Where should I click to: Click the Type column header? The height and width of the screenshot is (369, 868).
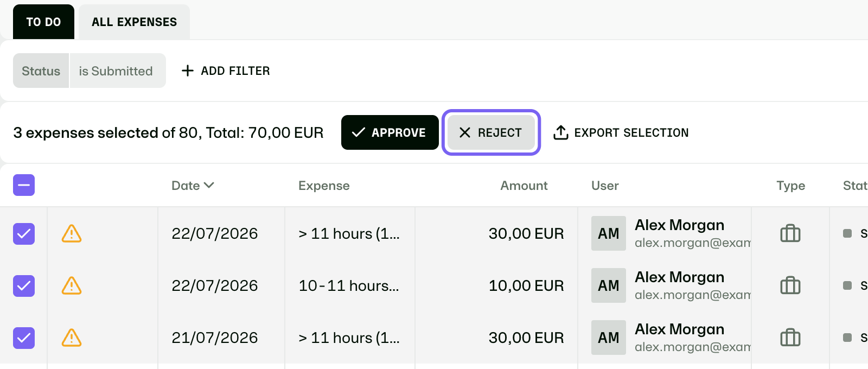pyautogui.click(x=790, y=186)
